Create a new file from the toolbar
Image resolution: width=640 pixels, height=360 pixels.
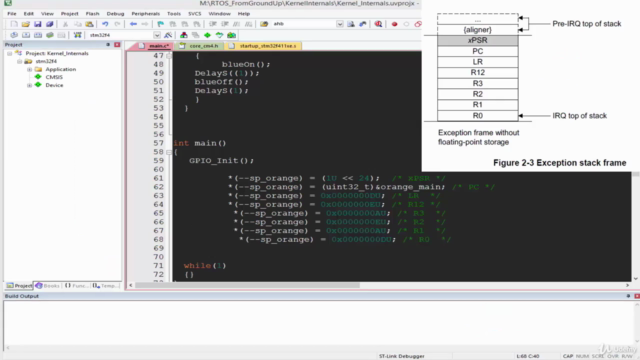pos(14,24)
